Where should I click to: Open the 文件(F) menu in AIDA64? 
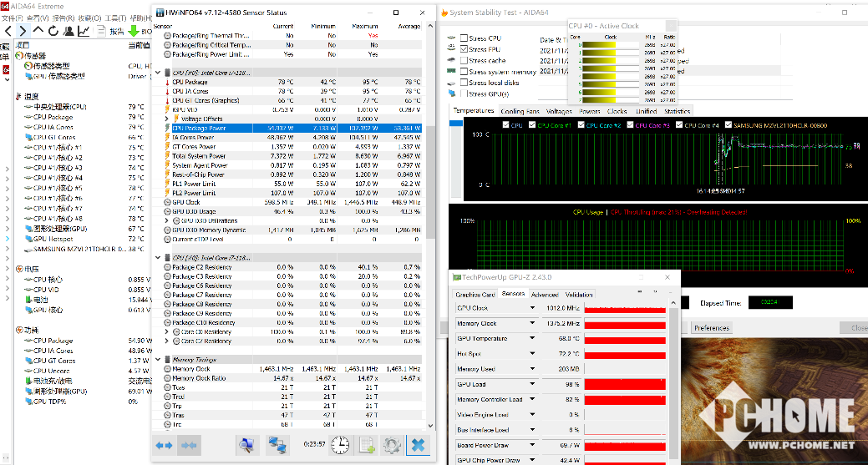tap(13, 18)
